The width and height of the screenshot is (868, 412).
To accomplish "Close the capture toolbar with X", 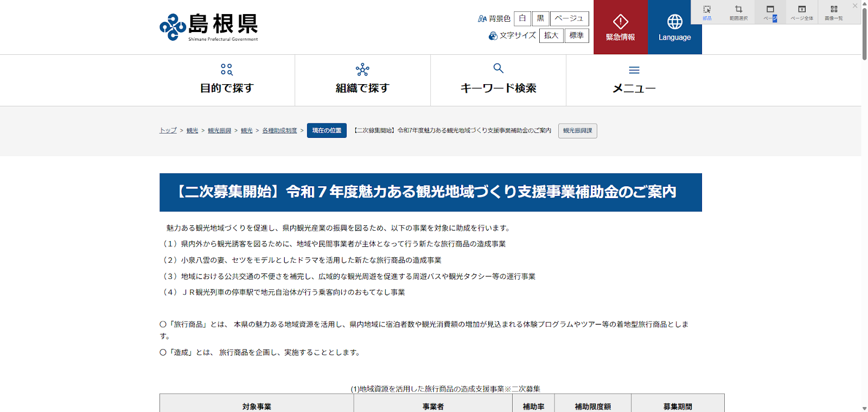I will pyautogui.click(x=855, y=6).
